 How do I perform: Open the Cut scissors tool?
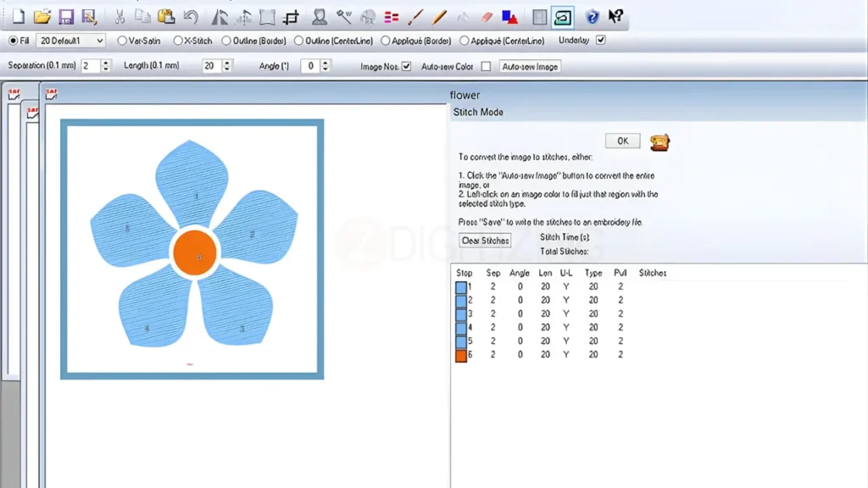(120, 17)
